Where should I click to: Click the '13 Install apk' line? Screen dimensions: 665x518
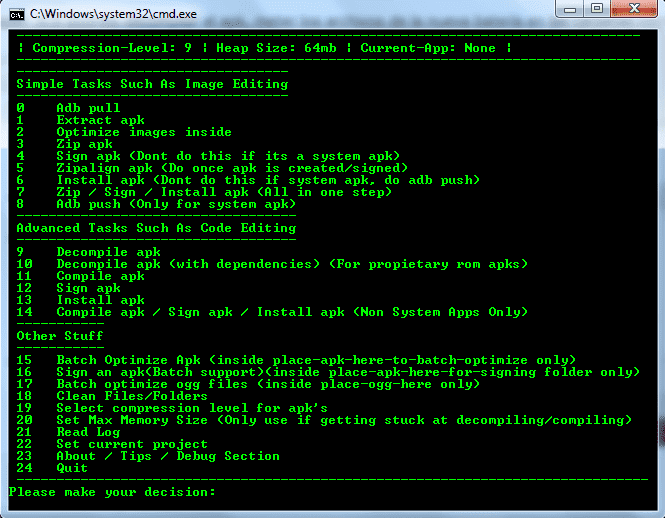[x=81, y=300]
